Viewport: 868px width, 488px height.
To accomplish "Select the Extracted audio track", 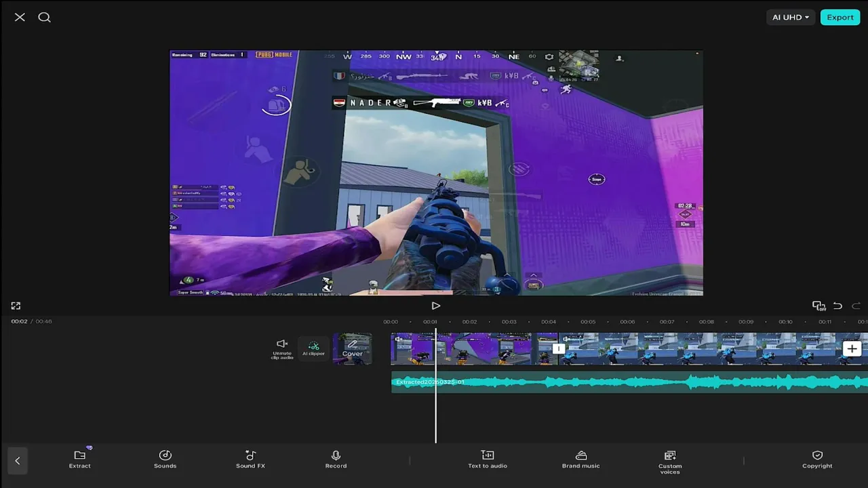I will pyautogui.click(x=629, y=382).
